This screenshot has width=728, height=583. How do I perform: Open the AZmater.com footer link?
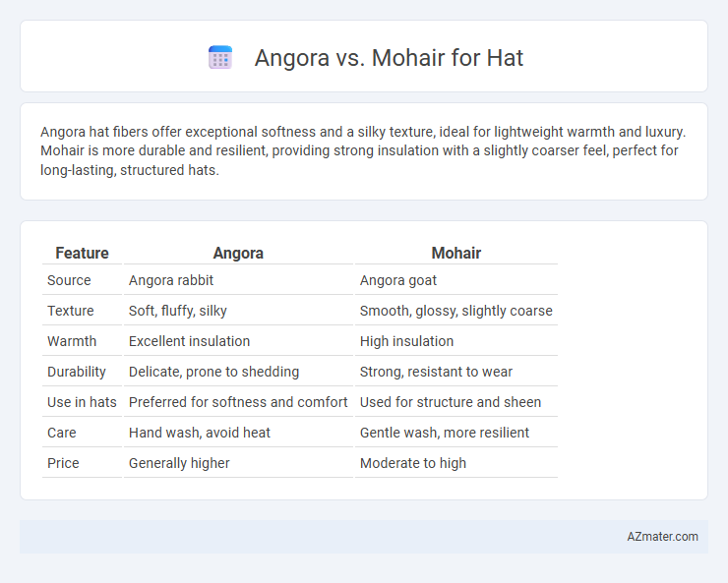tap(662, 537)
